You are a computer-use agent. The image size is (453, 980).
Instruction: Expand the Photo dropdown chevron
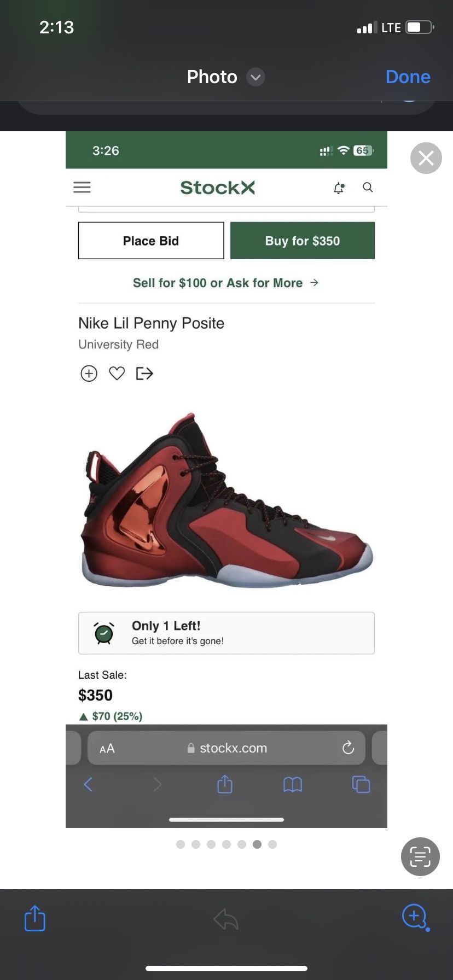pyautogui.click(x=255, y=77)
